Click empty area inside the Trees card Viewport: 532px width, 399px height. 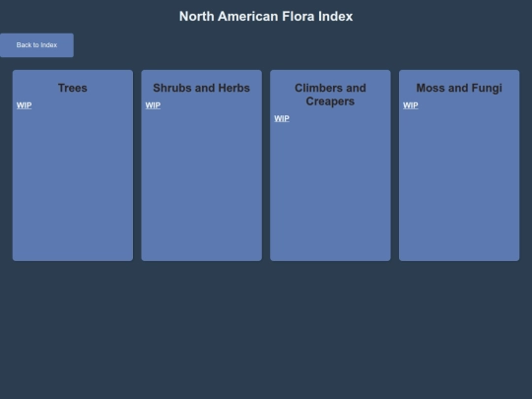point(73,186)
